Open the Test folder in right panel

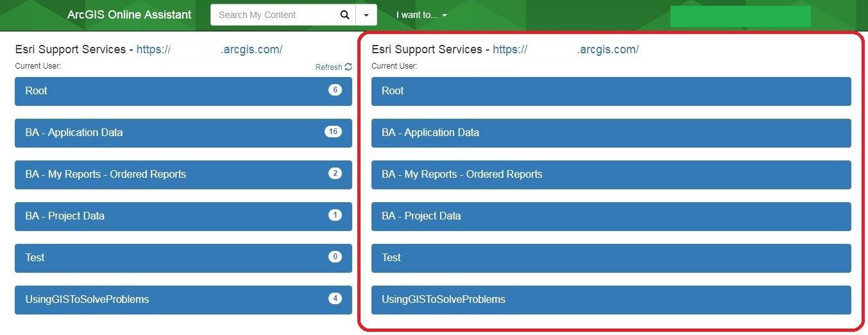tap(611, 258)
